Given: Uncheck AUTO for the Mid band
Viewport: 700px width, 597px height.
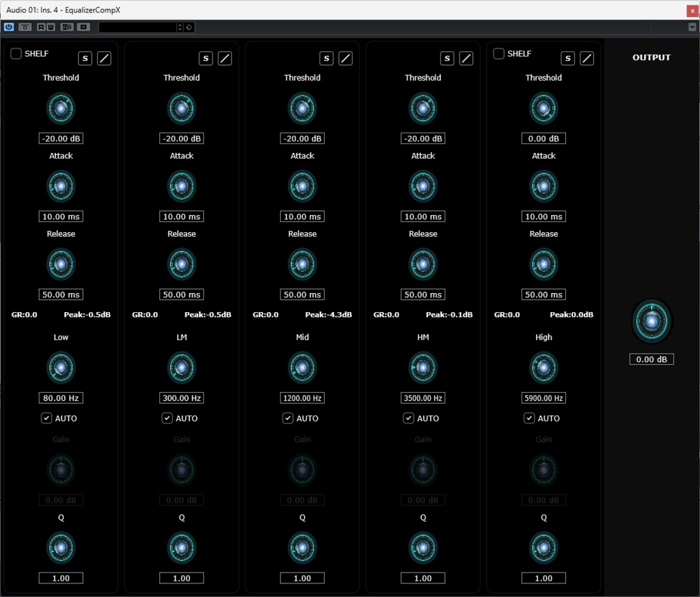Looking at the screenshot, I should [x=288, y=418].
